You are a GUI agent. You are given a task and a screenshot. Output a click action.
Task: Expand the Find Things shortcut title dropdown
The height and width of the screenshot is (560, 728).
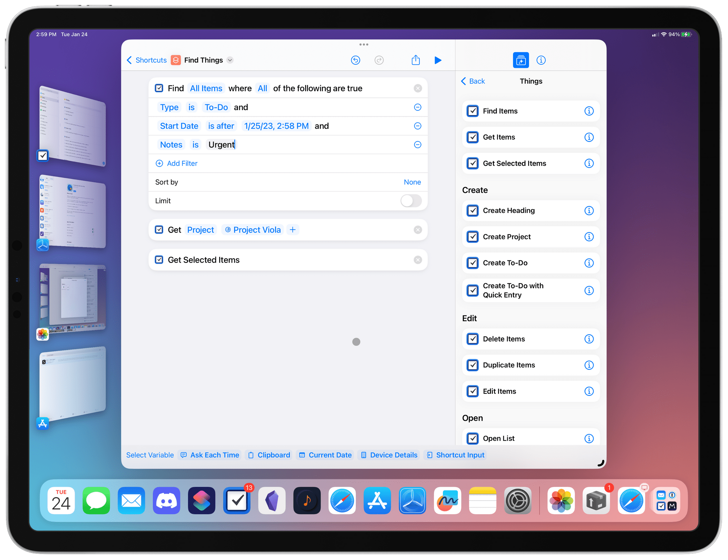pyautogui.click(x=232, y=60)
